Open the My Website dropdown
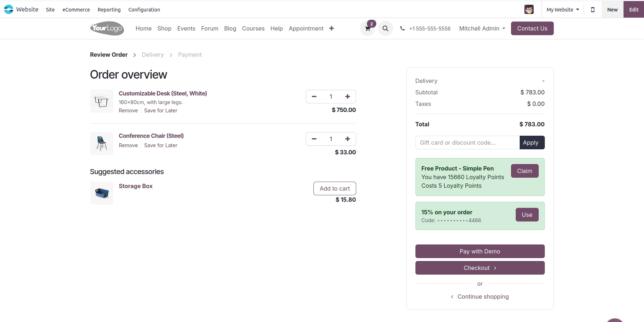This screenshot has width=644, height=322. 562,9
